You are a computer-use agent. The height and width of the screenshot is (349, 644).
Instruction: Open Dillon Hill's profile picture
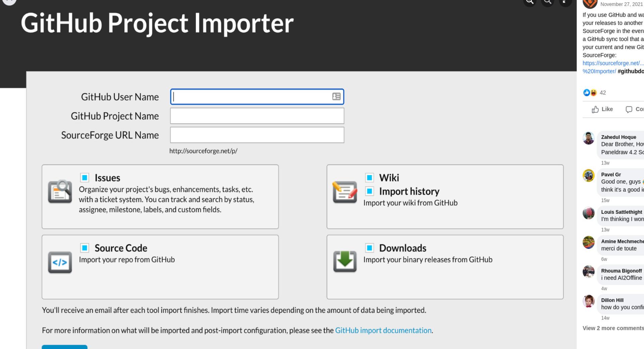coord(589,301)
